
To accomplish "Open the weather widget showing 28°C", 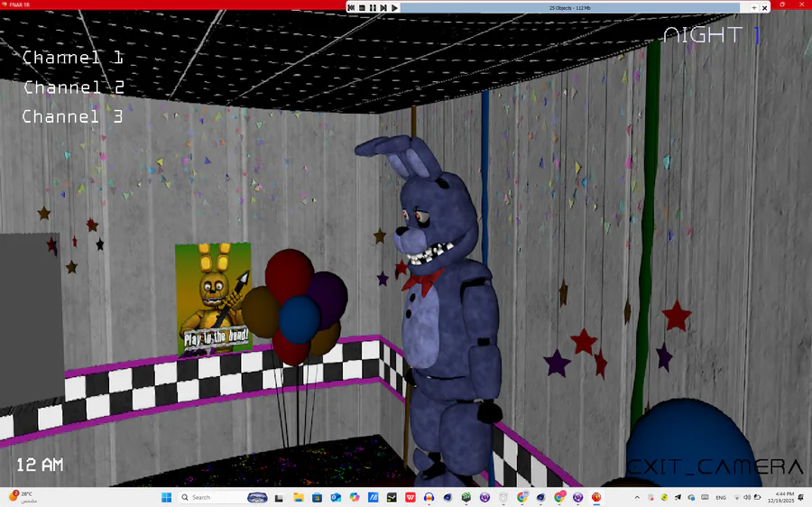I will tap(23, 497).
